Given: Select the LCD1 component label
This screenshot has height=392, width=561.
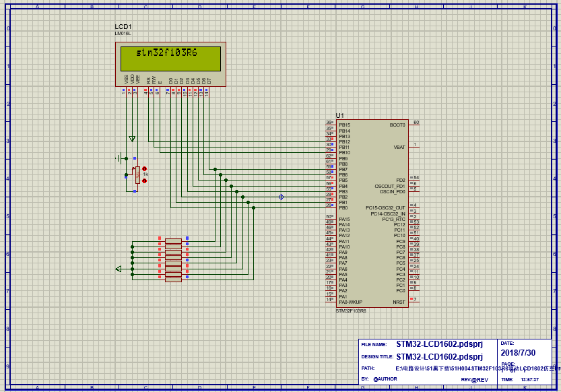Looking at the screenshot, I should (x=123, y=27).
